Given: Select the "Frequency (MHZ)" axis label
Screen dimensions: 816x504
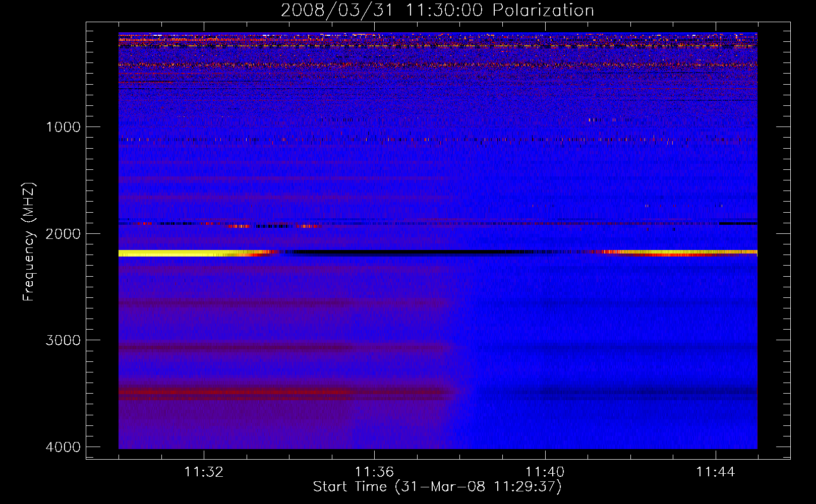Looking at the screenshot, I should coord(29,242).
